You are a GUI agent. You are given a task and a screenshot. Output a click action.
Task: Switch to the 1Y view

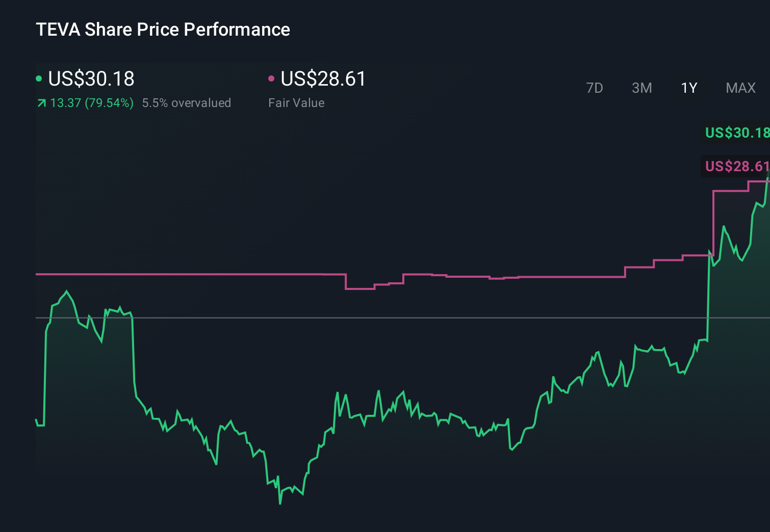click(688, 88)
